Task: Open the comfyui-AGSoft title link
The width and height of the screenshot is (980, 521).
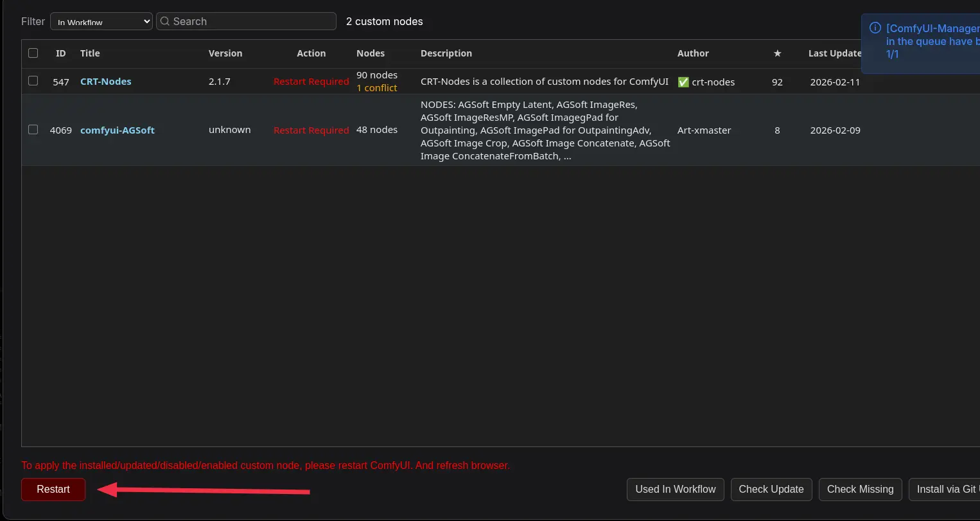Action: (118, 130)
